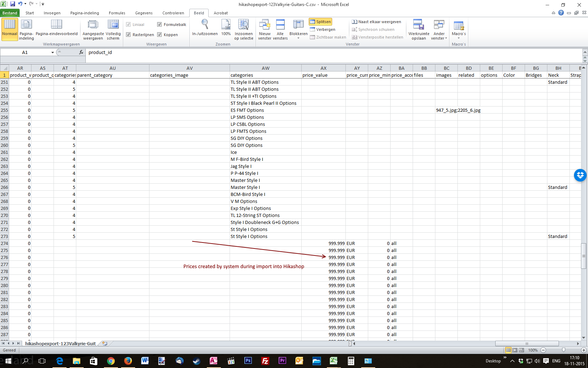Open the Name Box dropdown arrow
The height and width of the screenshot is (368, 588).
click(52, 53)
